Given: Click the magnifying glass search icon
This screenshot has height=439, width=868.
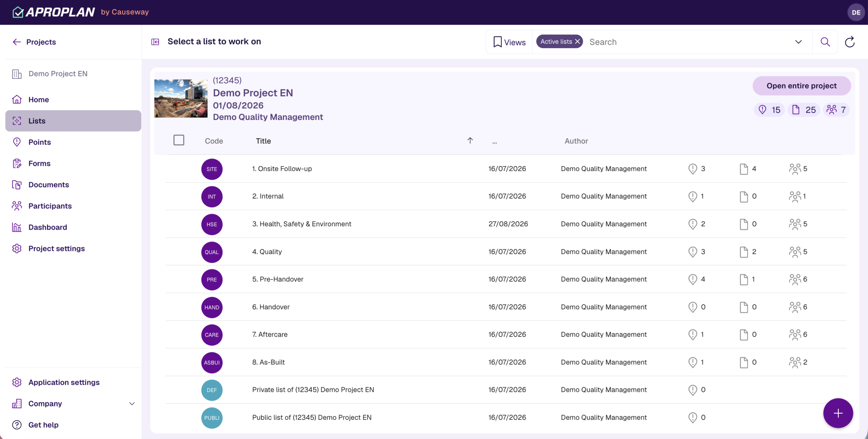Looking at the screenshot, I should [825, 42].
